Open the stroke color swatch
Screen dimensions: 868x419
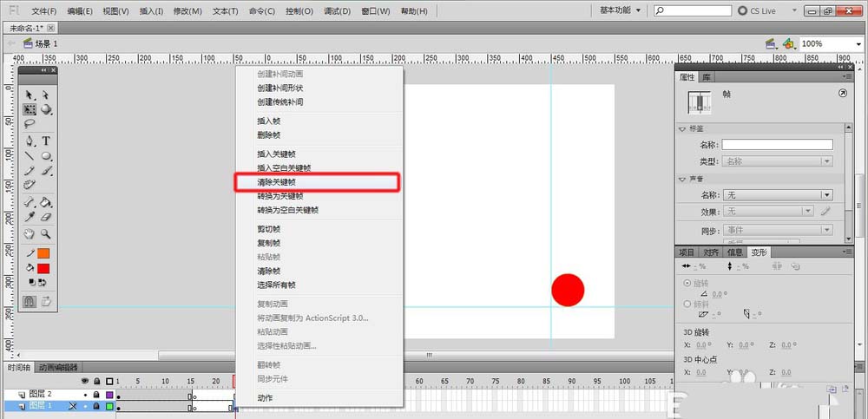tap(43, 253)
